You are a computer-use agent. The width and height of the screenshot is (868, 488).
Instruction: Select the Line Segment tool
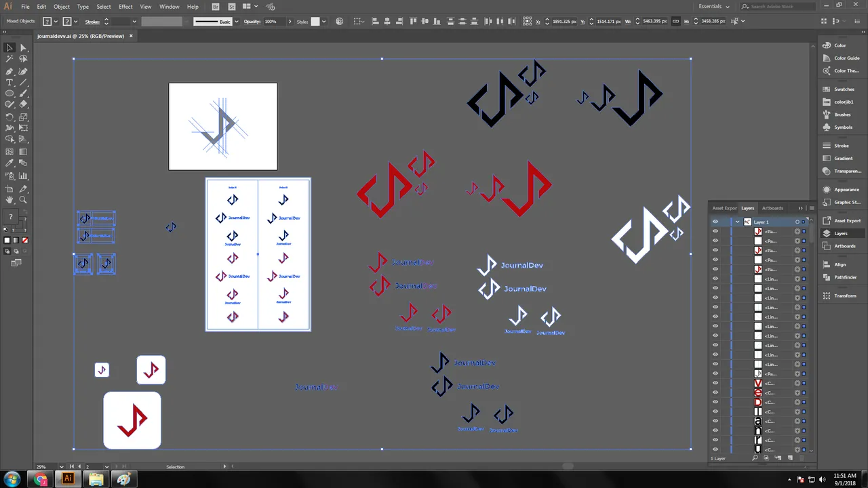[x=23, y=82]
